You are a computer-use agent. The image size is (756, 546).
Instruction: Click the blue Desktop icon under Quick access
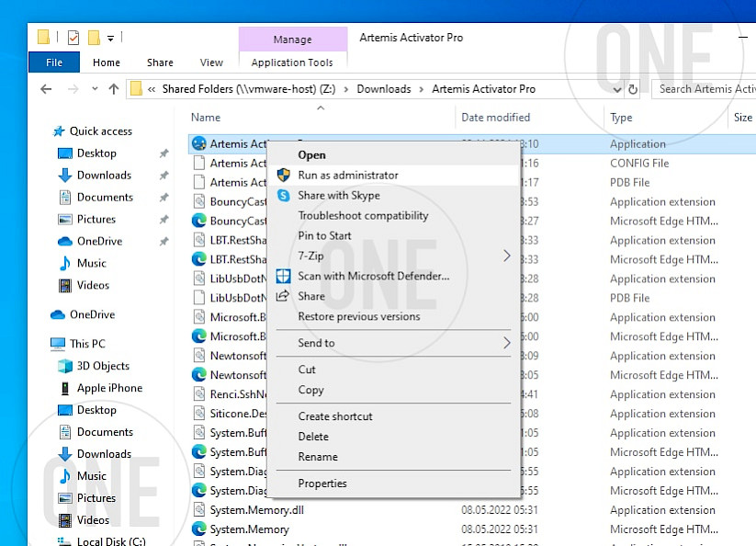click(x=64, y=154)
